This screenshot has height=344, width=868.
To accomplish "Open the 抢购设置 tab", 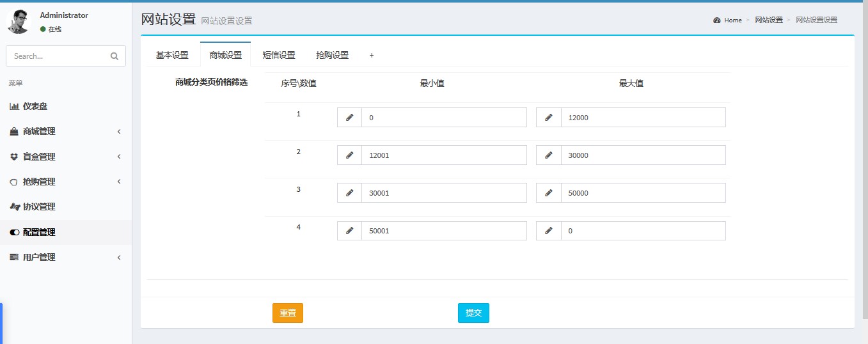I will click(x=332, y=55).
